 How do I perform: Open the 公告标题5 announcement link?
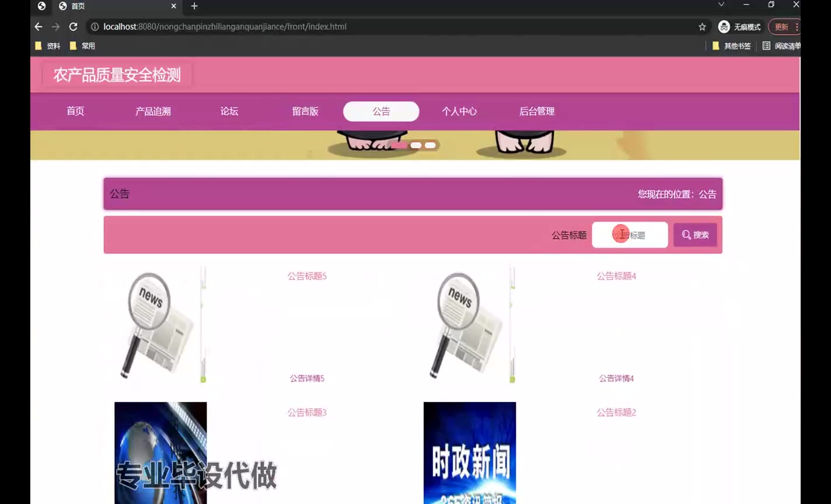(x=307, y=276)
